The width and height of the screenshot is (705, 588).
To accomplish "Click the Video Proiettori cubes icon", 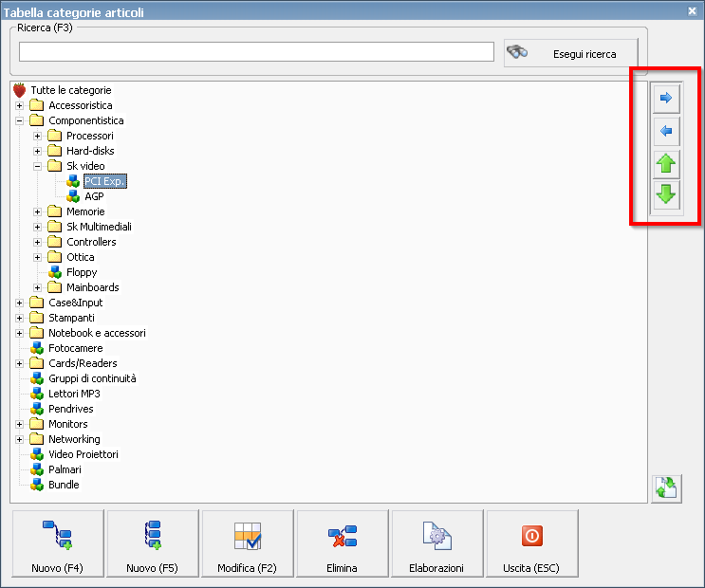I will [x=37, y=454].
